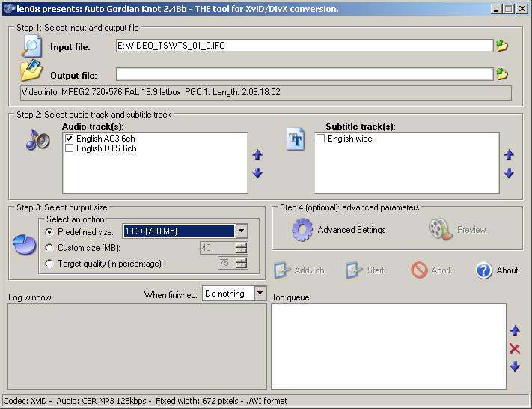Click the Preview film reel icon

point(441,229)
